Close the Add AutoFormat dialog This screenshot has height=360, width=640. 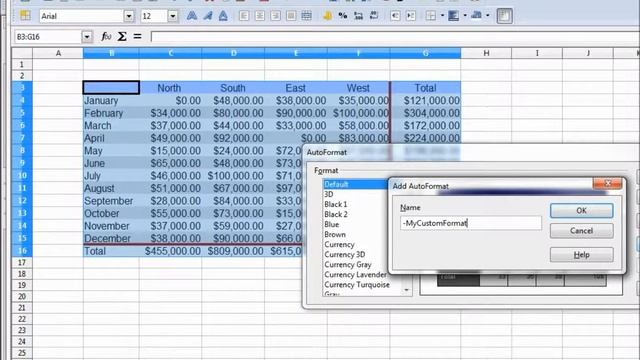607,183
